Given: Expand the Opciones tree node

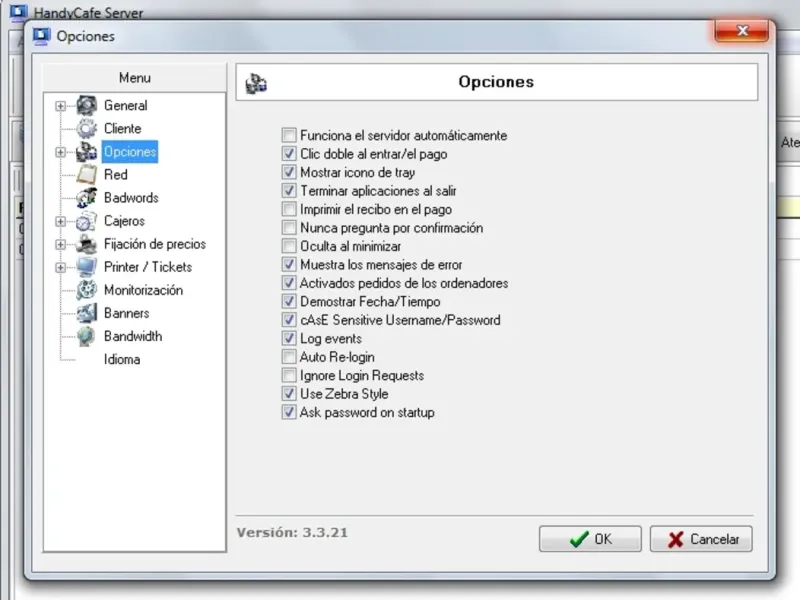Looking at the screenshot, I should [61, 152].
